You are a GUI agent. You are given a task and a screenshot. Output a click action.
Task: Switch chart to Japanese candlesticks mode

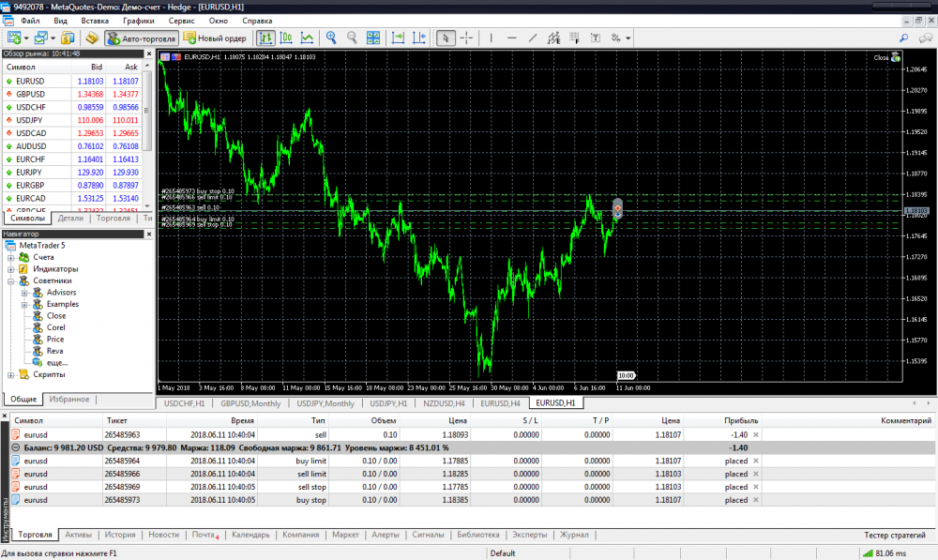[286, 38]
